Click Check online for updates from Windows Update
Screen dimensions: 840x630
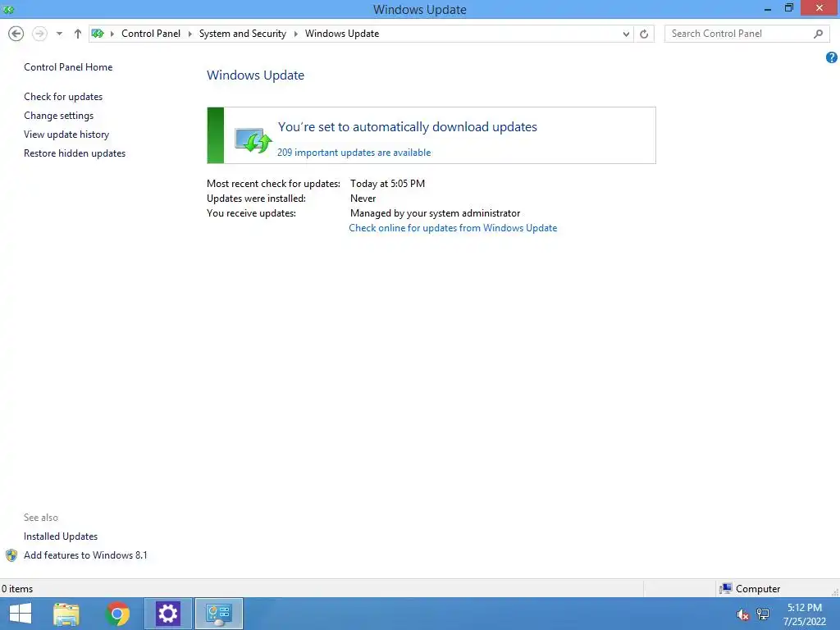click(x=453, y=228)
